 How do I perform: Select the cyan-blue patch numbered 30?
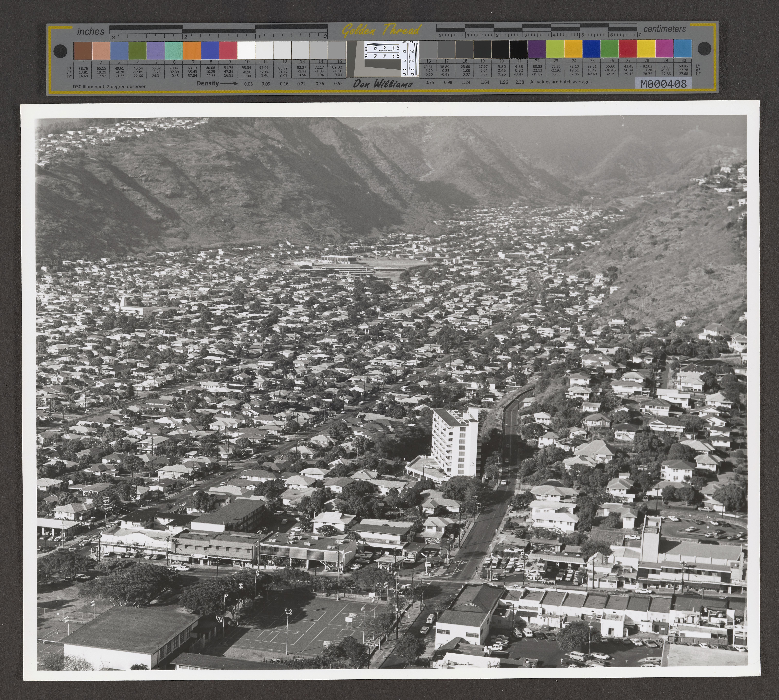tap(683, 49)
